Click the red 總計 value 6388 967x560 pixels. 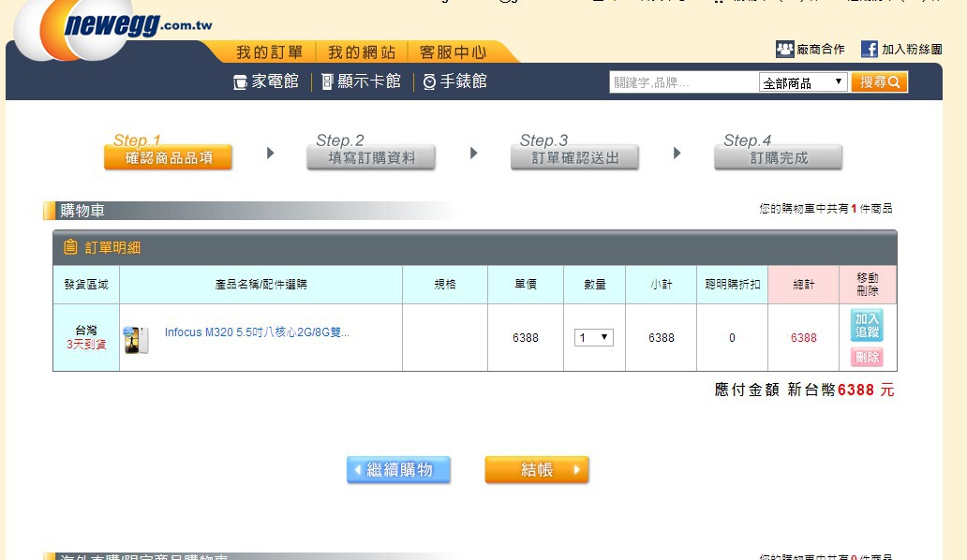pyautogui.click(x=804, y=338)
